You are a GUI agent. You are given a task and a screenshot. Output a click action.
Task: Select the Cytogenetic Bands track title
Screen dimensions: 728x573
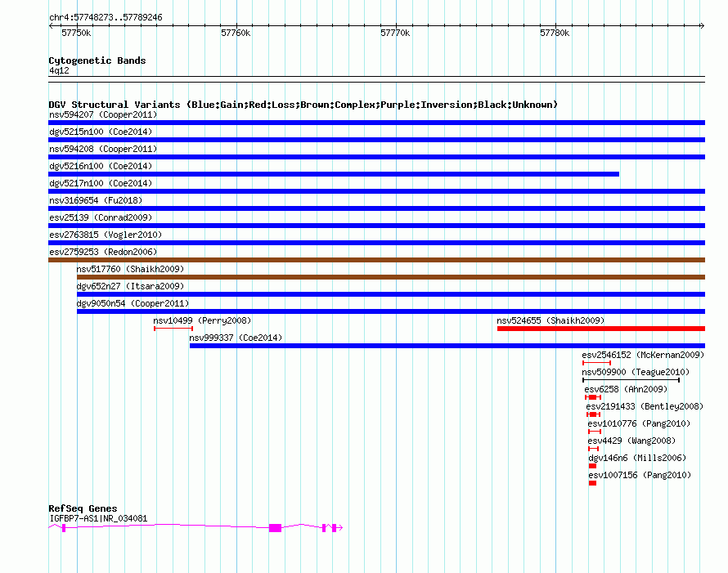(x=97, y=60)
